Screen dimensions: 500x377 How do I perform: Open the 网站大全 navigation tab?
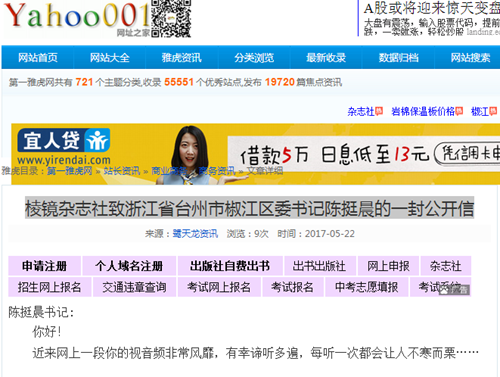(x=110, y=58)
